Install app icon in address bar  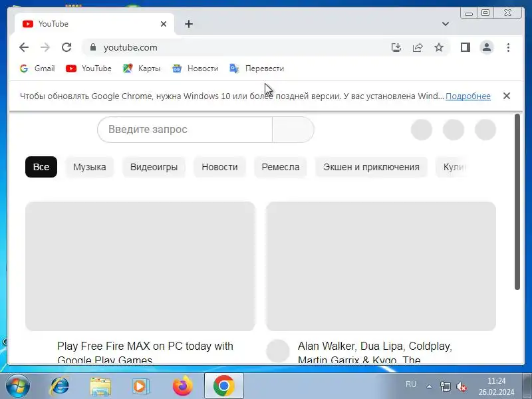pyautogui.click(x=396, y=47)
